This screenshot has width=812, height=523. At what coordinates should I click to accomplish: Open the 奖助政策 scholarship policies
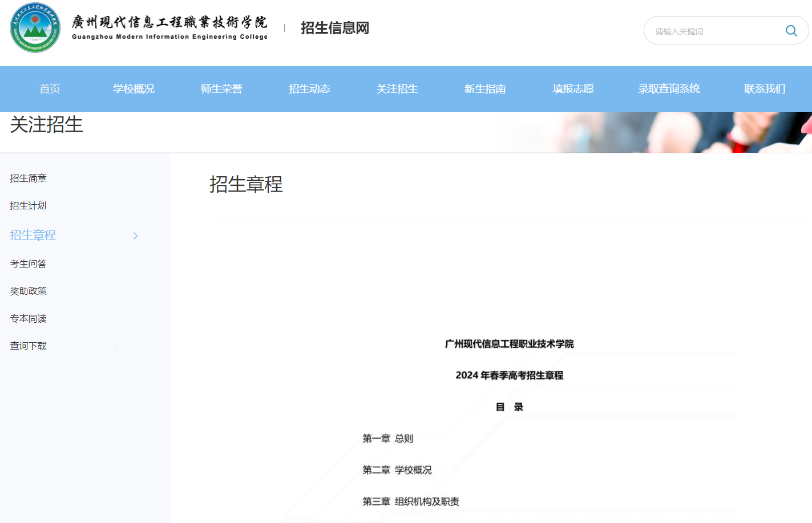point(28,290)
